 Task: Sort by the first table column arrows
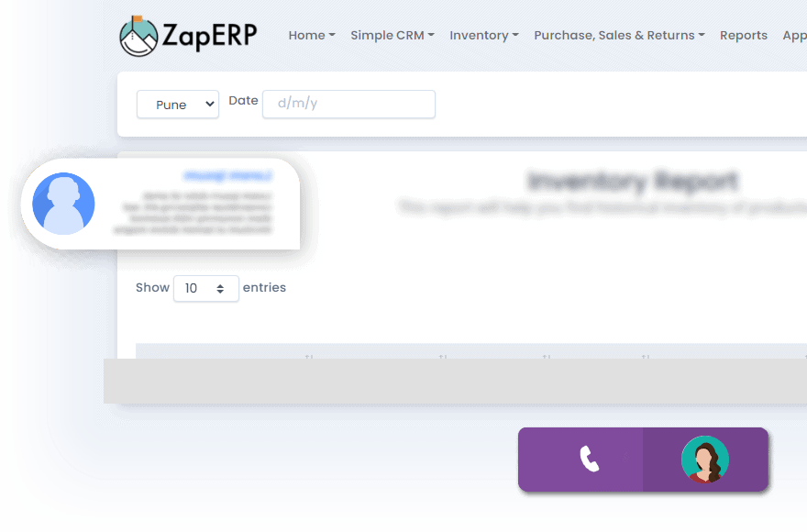click(309, 356)
